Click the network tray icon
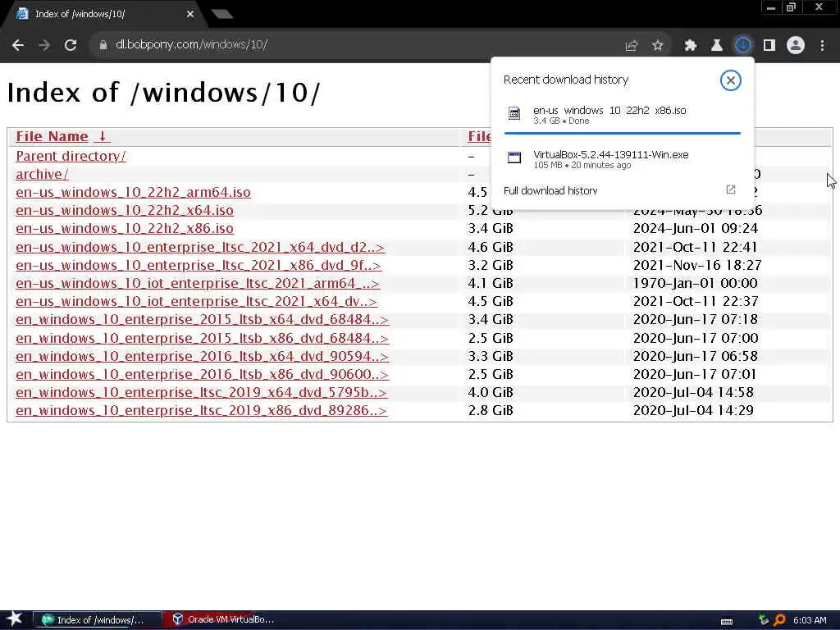Image resolution: width=840 pixels, height=630 pixels. click(764, 620)
